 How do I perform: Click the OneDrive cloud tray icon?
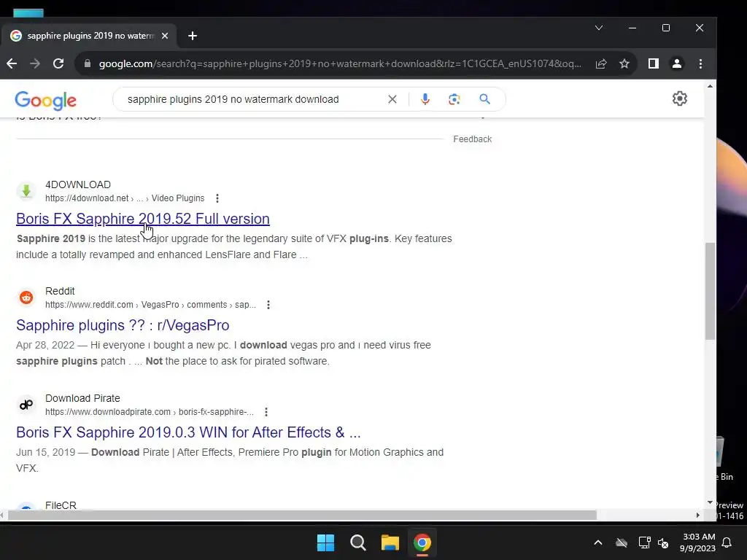622,542
